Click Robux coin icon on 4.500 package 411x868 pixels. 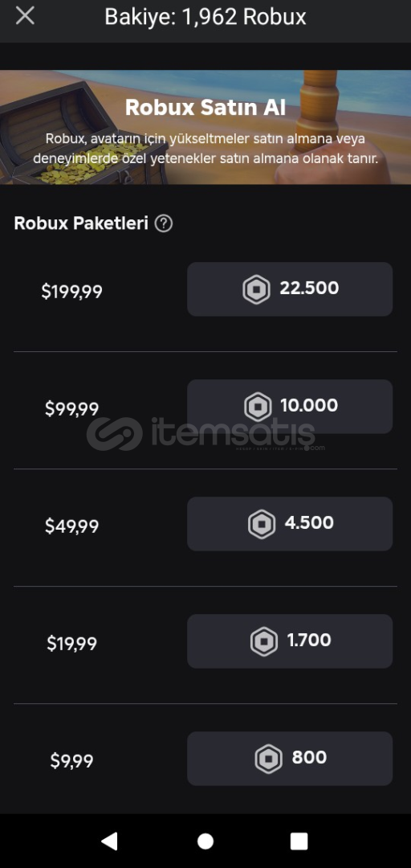point(262,524)
